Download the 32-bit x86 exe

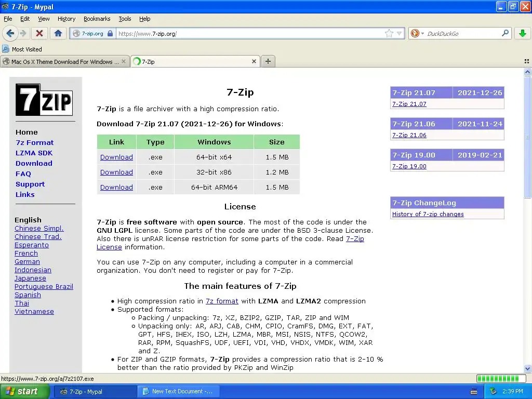pyautogui.click(x=116, y=172)
